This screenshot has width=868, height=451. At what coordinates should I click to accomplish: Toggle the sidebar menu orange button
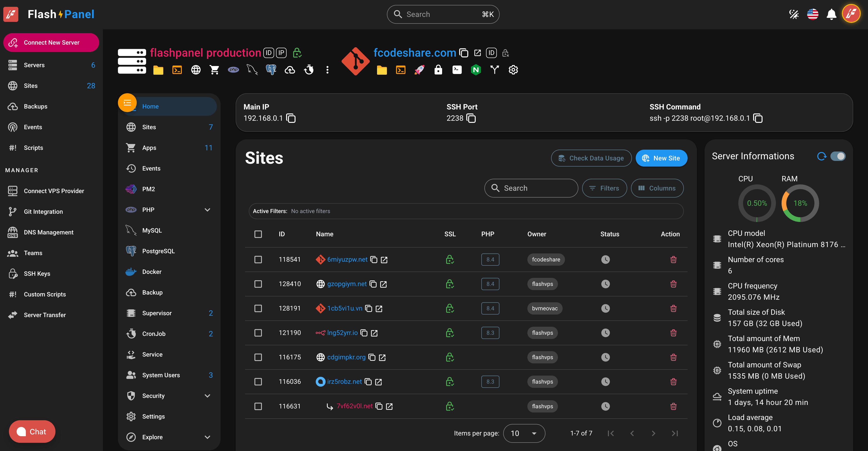tap(127, 103)
